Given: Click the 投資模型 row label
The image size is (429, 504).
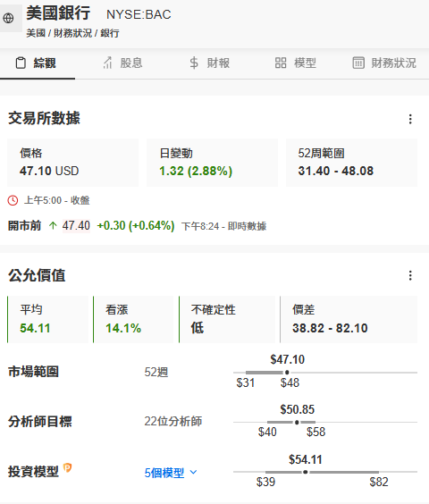Looking at the screenshot, I should click(x=33, y=472).
